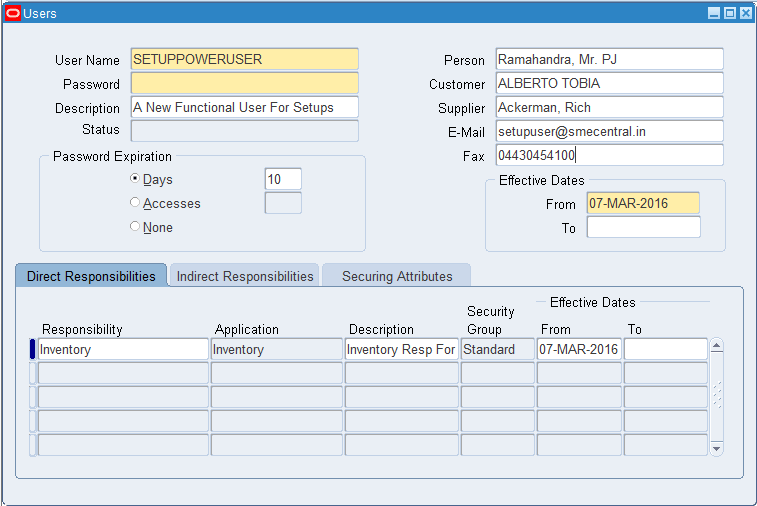Maximize the Users window

click(729, 13)
